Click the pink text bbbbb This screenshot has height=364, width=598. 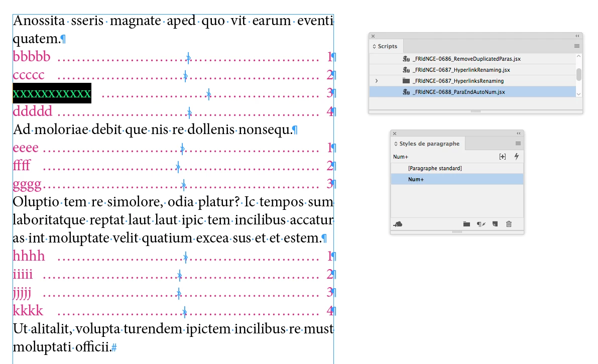click(x=32, y=57)
